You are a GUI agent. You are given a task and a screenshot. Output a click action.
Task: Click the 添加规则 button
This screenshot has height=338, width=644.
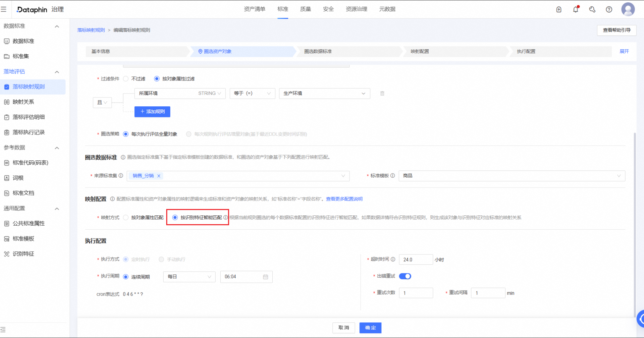[x=152, y=112]
